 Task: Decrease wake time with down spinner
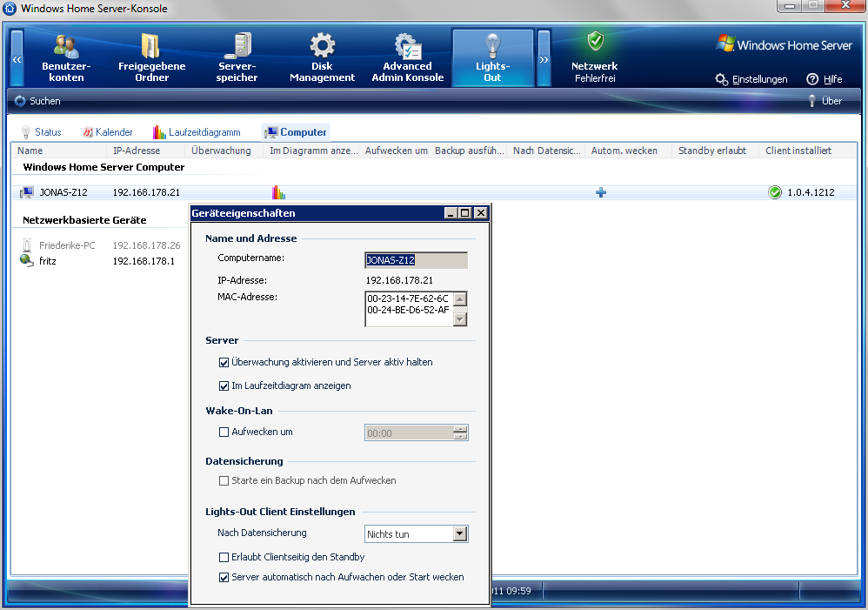pos(460,437)
